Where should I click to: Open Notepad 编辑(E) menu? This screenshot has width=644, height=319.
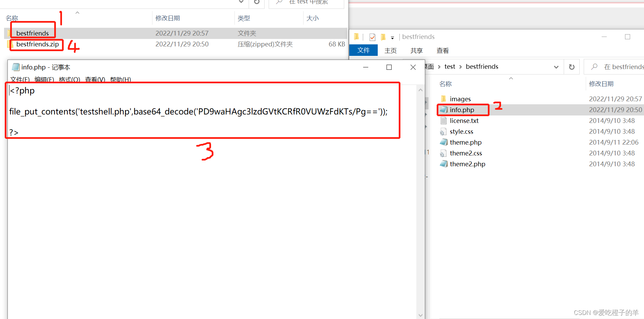(x=44, y=80)
